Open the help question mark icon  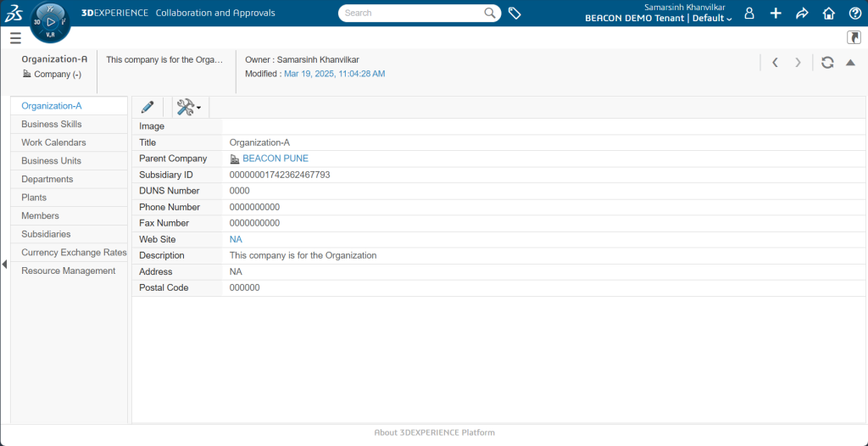tap(854, 14)
